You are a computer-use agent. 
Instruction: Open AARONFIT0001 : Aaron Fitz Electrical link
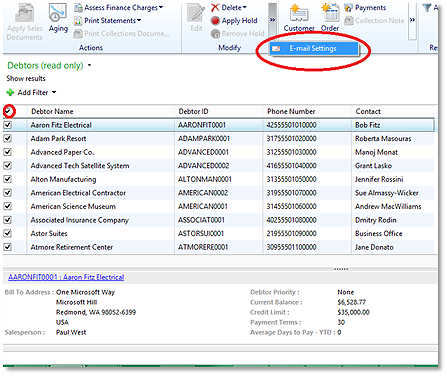66,277
